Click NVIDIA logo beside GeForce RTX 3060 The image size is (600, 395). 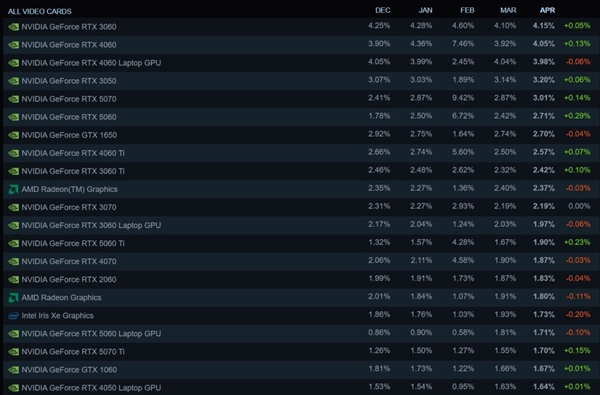click(x=13, y=27)
